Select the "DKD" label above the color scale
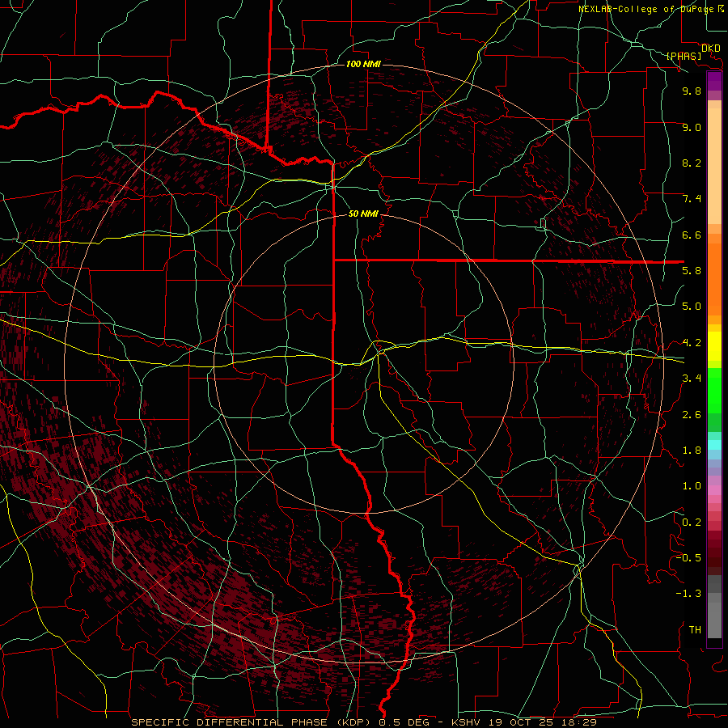The height and width of the screenshot is (728, 728). tap(711, 49)
